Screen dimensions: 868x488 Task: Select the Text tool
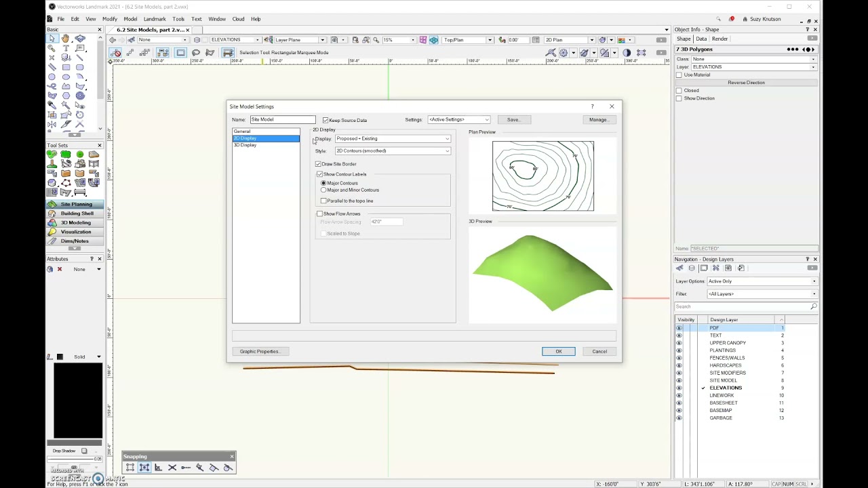(66, 48)
